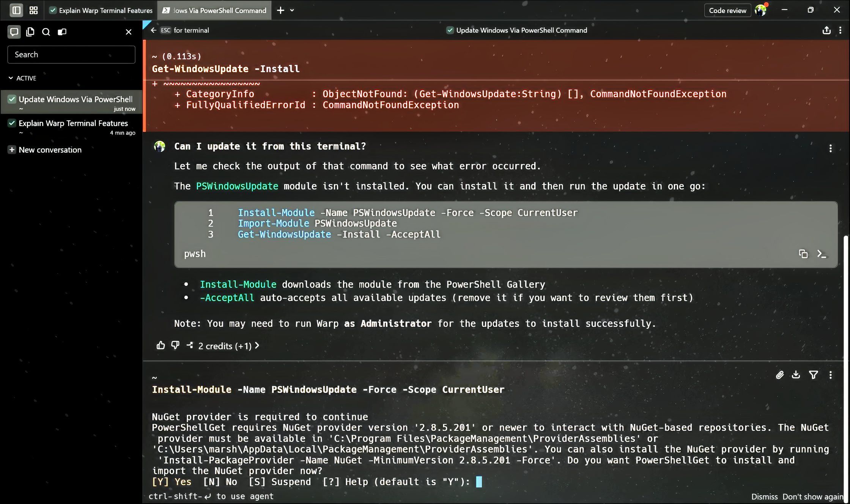
Task: Open the new tab dropdown chevron
Action: [292, 10]
